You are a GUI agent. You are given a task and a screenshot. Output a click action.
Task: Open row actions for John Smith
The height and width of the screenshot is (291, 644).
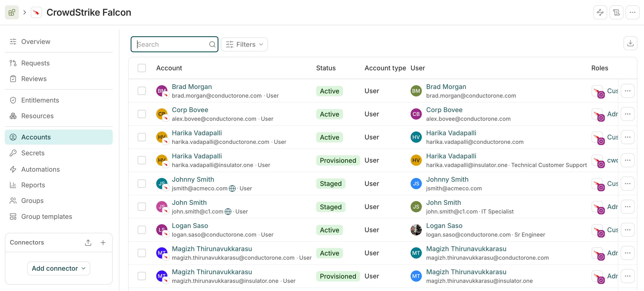coord(627,207)
